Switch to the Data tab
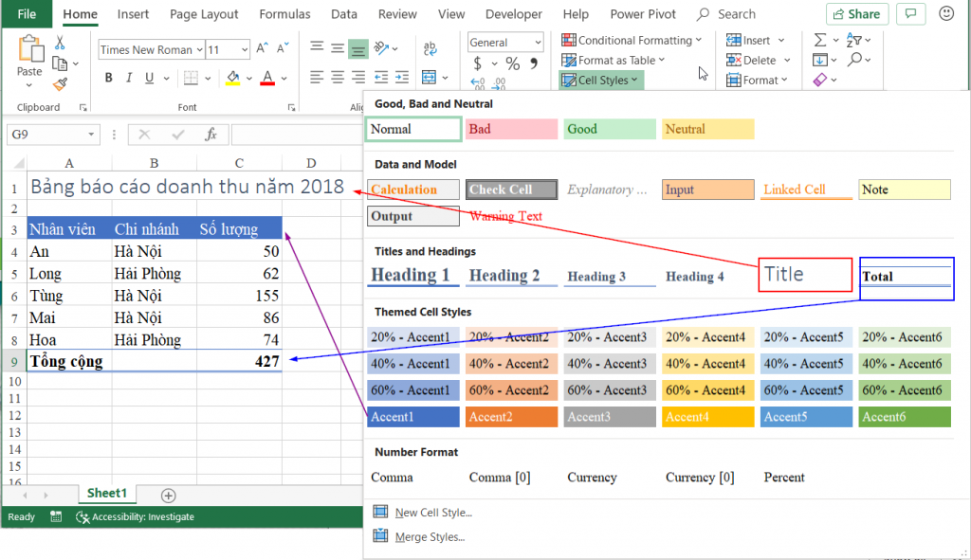Viewport: 971px width, 560px height. point(343,13)
